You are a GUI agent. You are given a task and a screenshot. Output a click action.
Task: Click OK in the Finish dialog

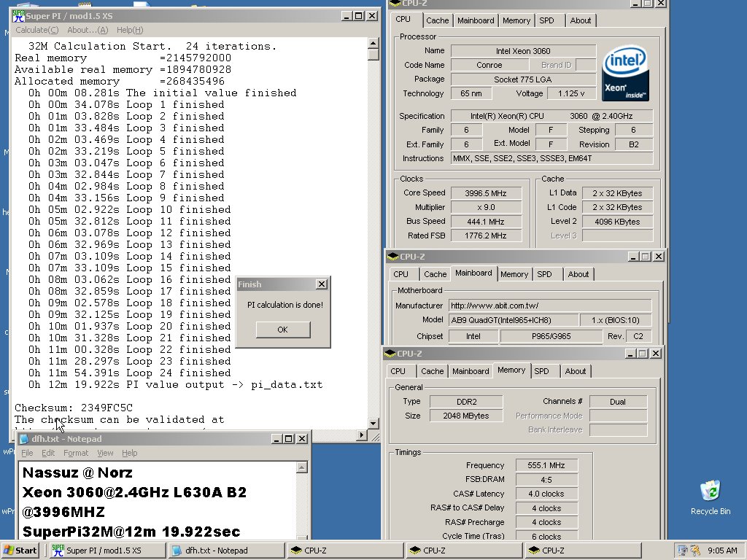283,330
